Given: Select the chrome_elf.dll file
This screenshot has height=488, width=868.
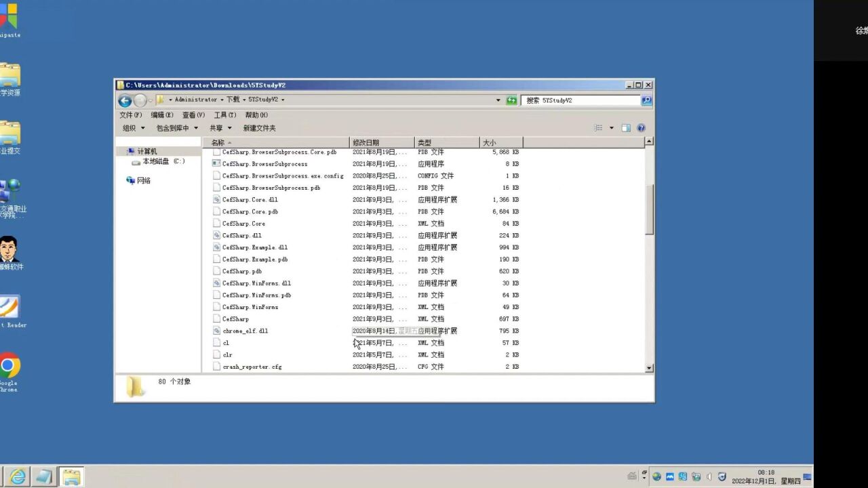Looking at the screenshot, I should (x=245, y=331).
